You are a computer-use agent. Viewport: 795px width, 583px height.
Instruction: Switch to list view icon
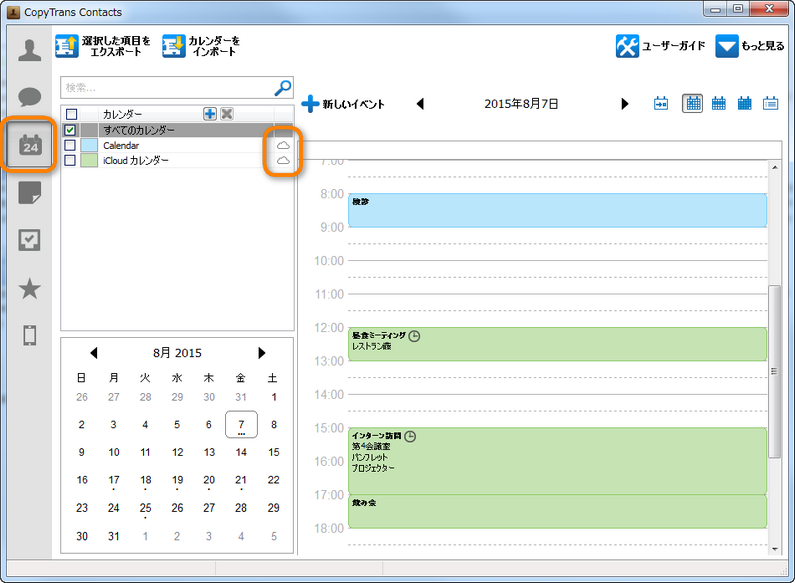tap(771, 103)
